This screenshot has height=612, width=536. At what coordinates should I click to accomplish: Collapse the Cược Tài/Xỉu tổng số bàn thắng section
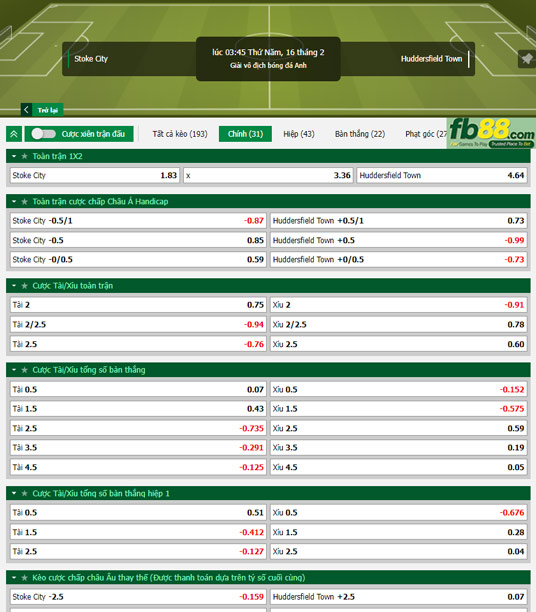tap(14, 370)
